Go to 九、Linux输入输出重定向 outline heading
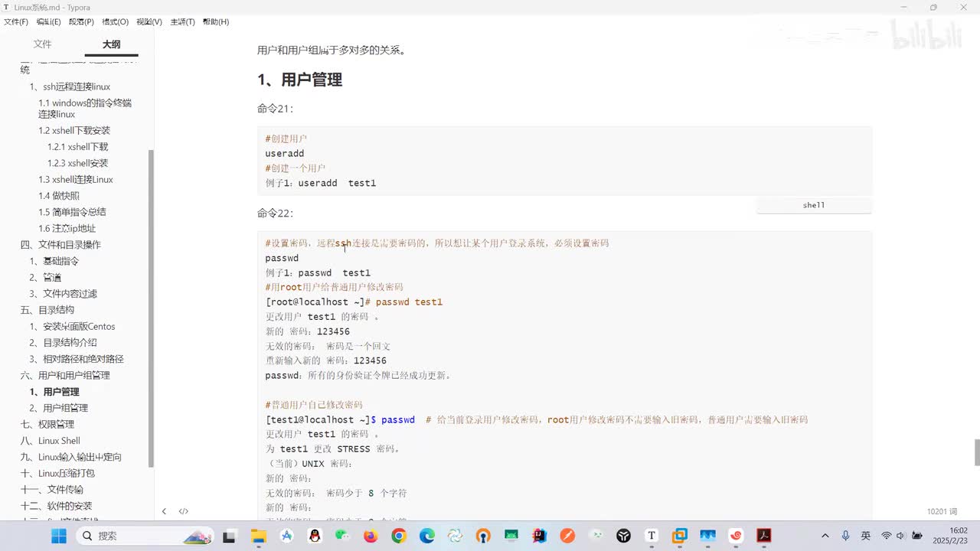Viewport: 980px width, 551px height. 71,457
